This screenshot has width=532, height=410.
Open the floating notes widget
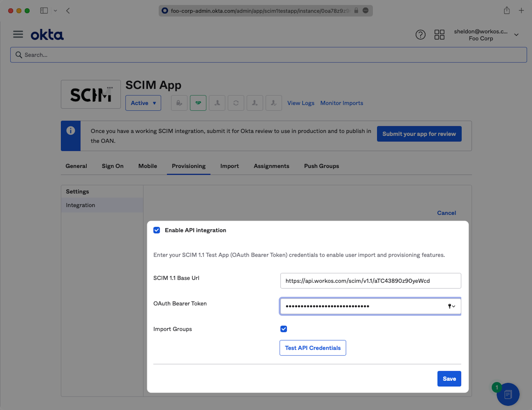(508, 394)
